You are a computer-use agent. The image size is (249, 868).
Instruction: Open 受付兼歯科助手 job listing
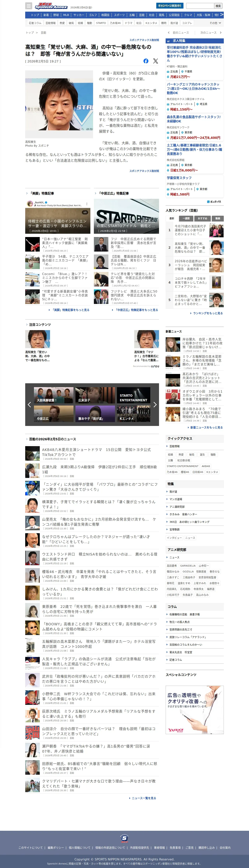(x=195, y=54)
